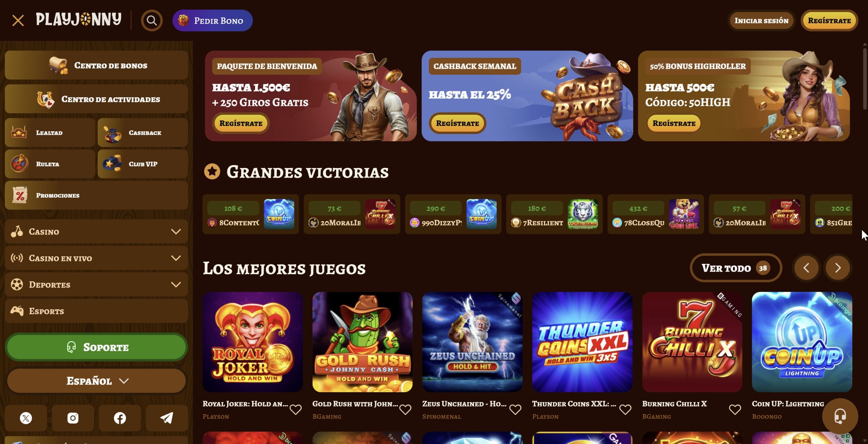Image resolution: width=868 pixels, height=444 pixels.
Task: Click the Iniciar sesión button
Action: coord(761,21)
